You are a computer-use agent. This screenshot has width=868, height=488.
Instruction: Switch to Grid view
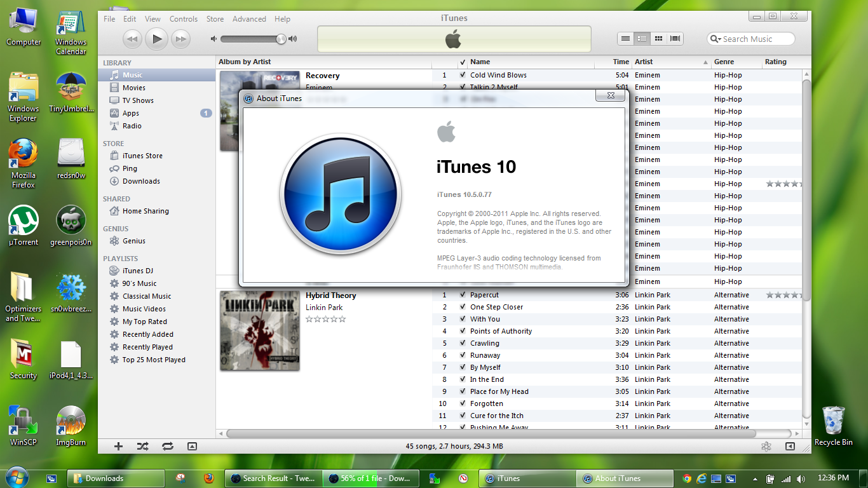click(x=658, y=38)
